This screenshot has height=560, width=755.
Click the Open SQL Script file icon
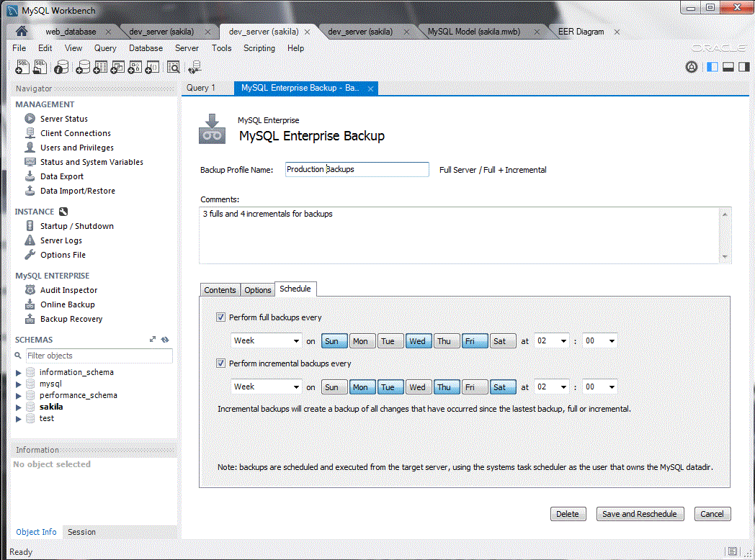click(x=40, y=66)
